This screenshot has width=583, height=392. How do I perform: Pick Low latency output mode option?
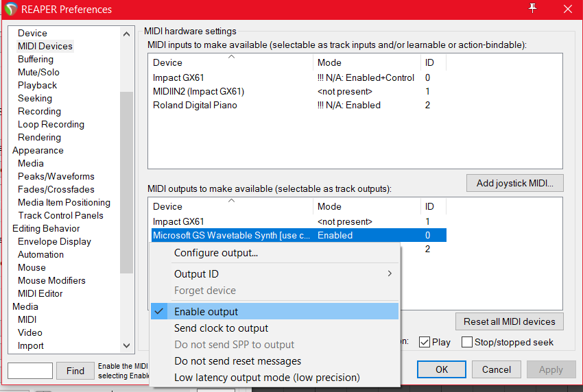[x=274, y=378]
